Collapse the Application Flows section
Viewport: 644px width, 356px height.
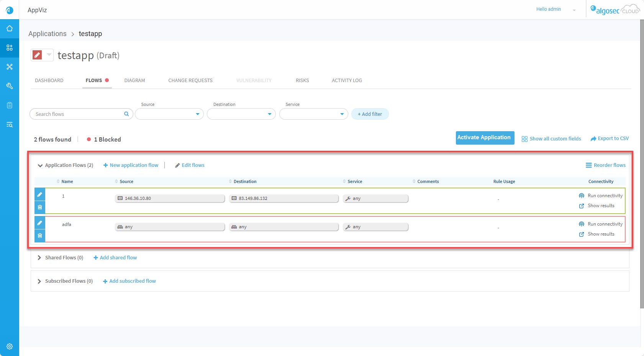pos(40,165)
